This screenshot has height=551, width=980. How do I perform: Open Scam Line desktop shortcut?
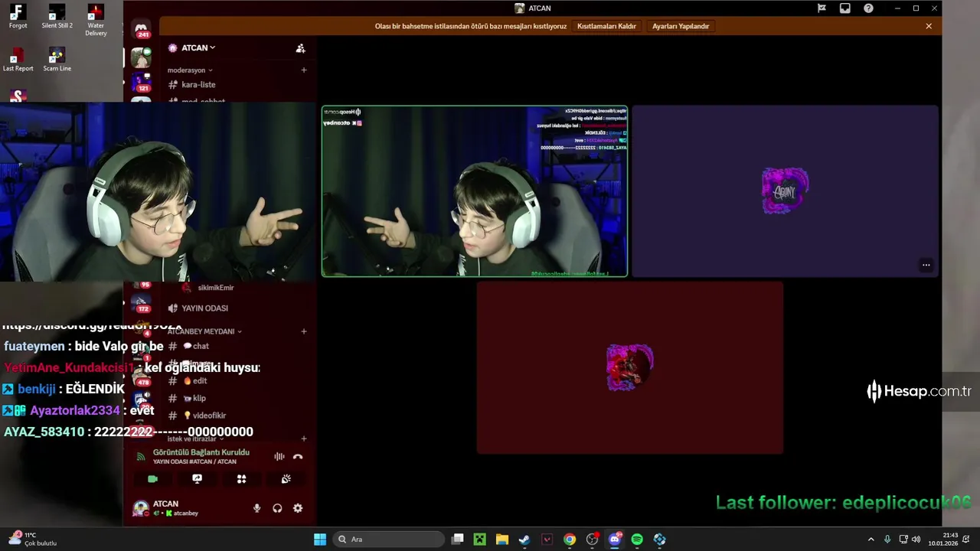57,60
